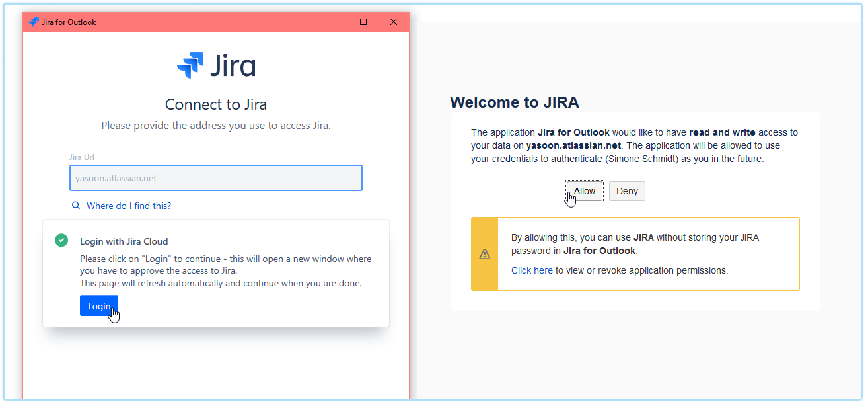868x406 pixels.
Task: Close the Jira for Outlook window
Action: [x=394, y=22]
